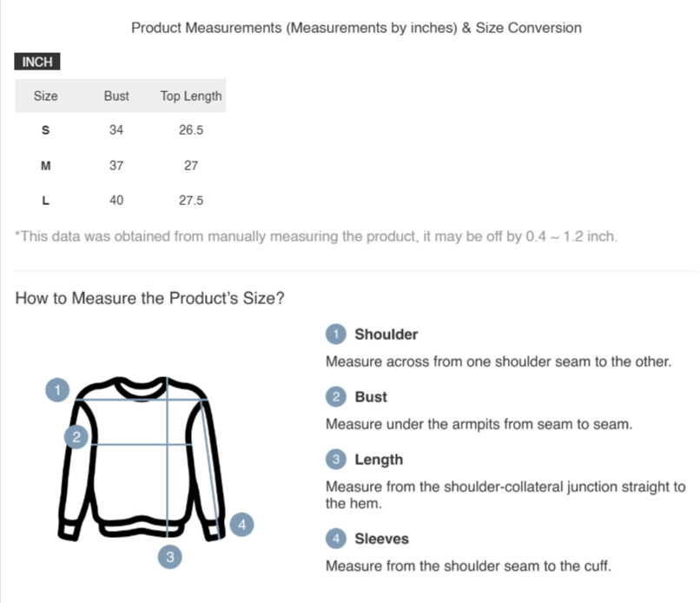Select the S size row label

[x=45, y=130]
